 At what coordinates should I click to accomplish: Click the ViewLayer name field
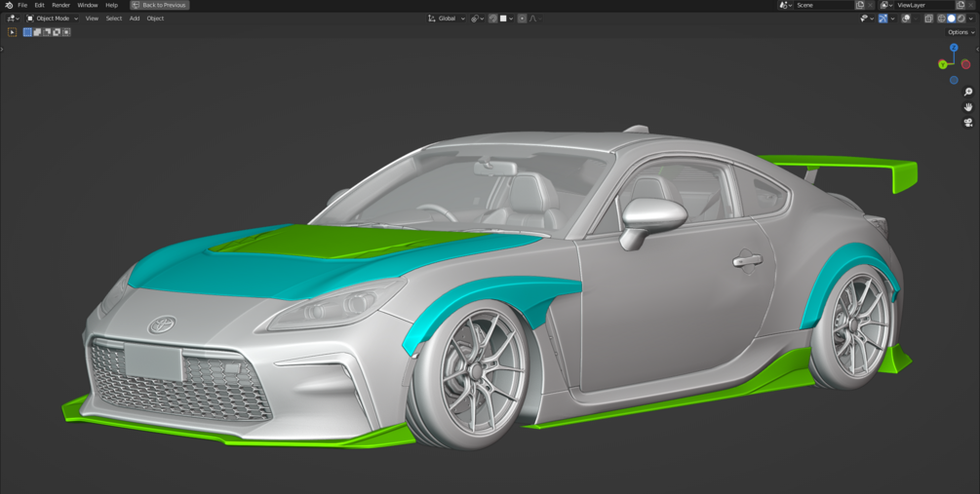(925, 5)
